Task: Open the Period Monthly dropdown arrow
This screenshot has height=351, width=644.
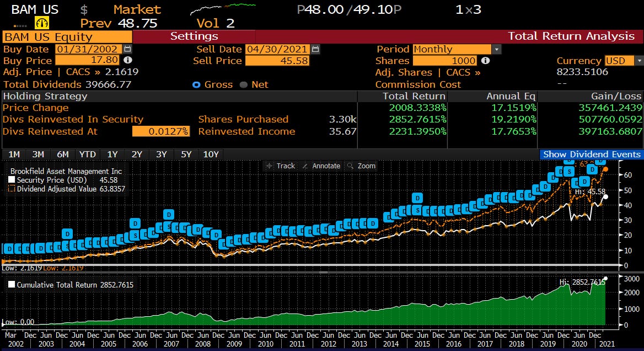Action: click(x=497, y=49)
